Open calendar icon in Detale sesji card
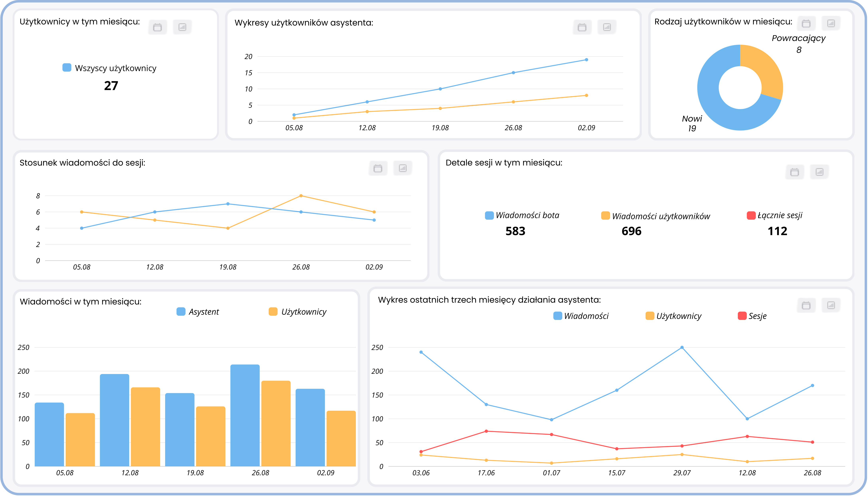Image resolution: width=868 pixels, height=496 pixels. [794, 172]
